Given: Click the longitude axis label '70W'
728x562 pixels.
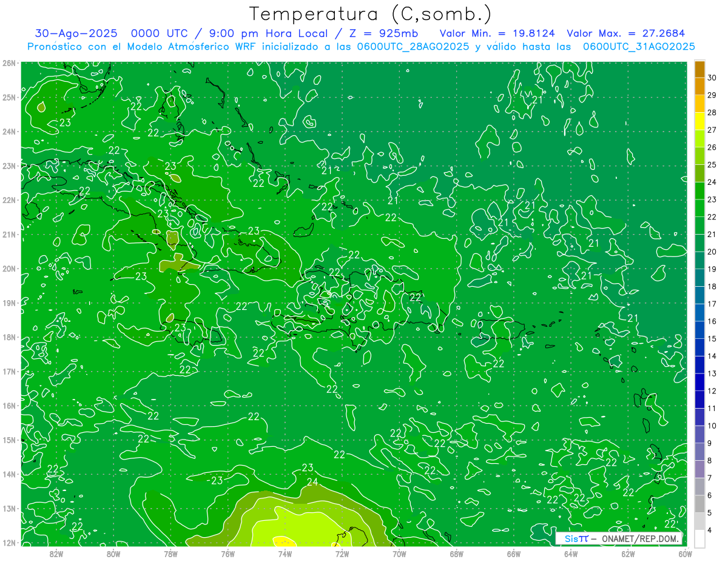Looking at the screenshot, I should [x=399, y=554].
